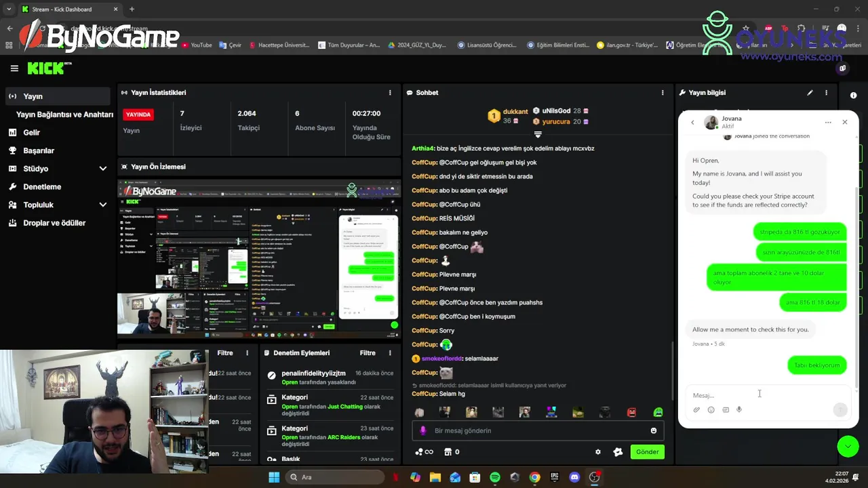The width and height of the screenshot is (868, 488).
Task: Open Epic Games Launcher from the taskbar
Action: 555,477
